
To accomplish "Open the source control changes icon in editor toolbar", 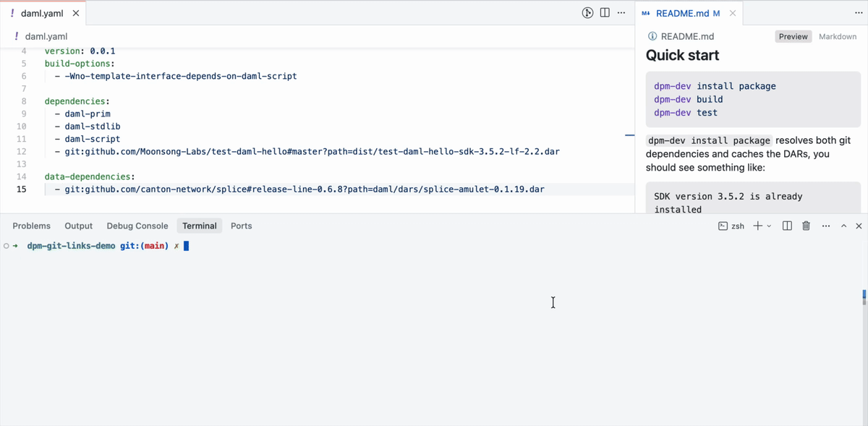I will click(588, 13).
